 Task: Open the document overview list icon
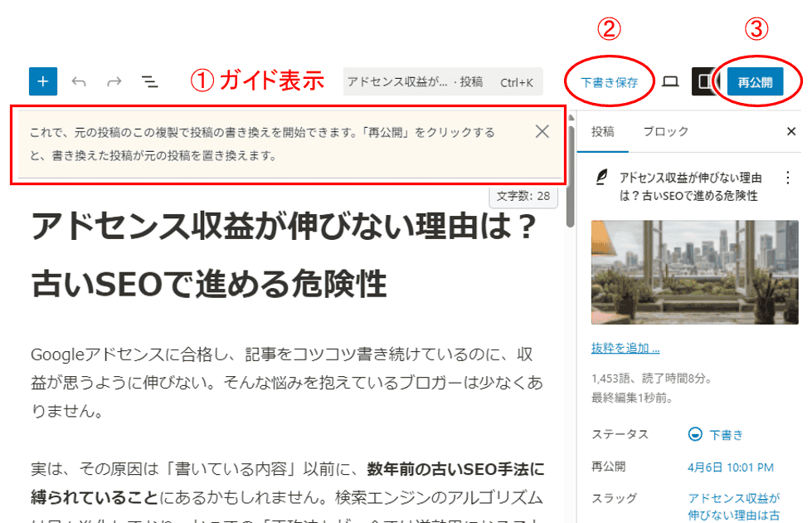point(149,81)
